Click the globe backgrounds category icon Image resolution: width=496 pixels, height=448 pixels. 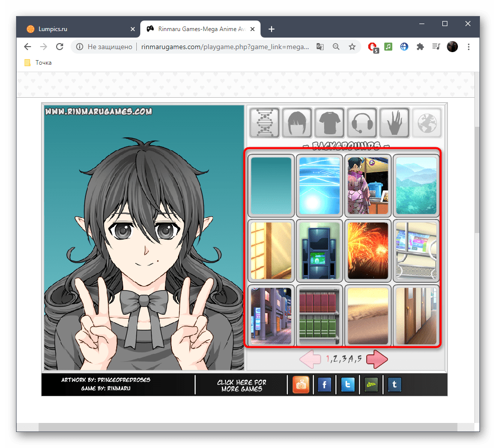pyautogui.click(x=426, y=123)
